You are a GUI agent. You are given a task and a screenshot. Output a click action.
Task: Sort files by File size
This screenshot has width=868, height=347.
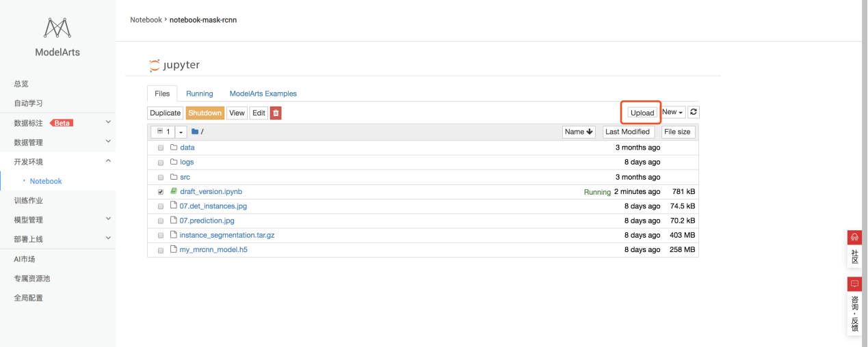pyautogui.click(x=678, y=132)
